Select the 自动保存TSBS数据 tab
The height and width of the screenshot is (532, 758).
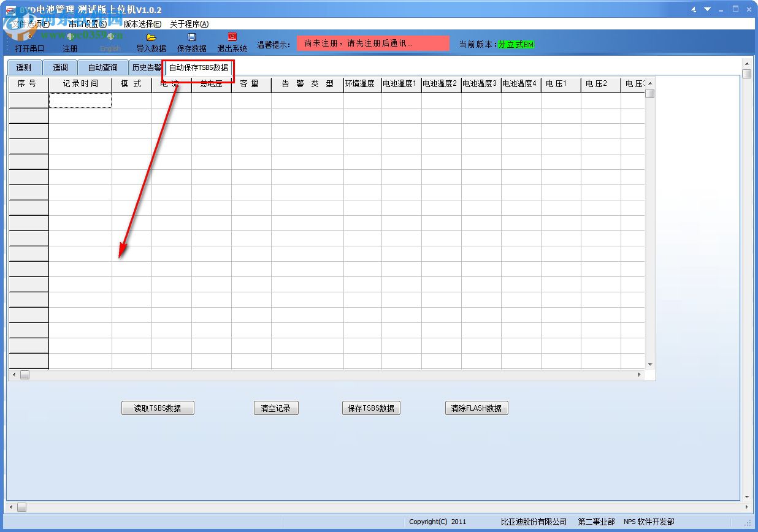coord(198,67)
